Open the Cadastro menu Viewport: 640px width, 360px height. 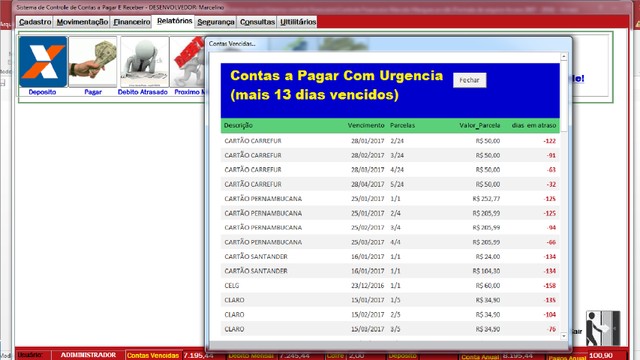35,22
